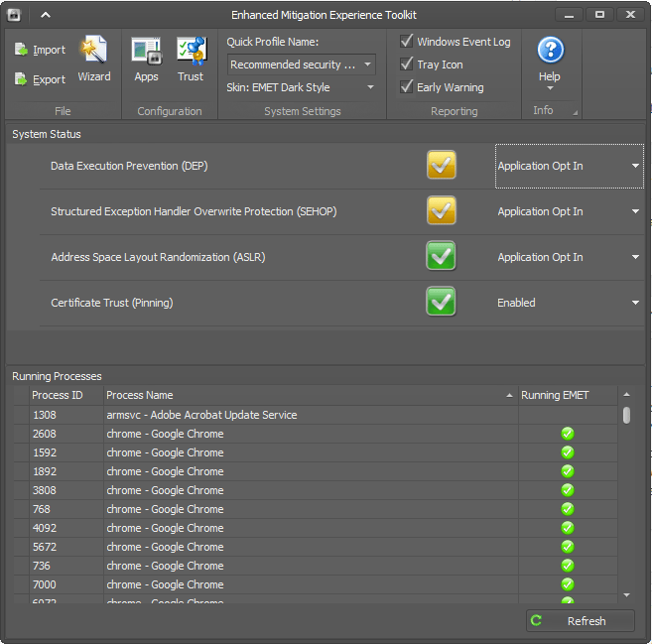
Task: Click the Export icon
Action: (x=22, y=79)
